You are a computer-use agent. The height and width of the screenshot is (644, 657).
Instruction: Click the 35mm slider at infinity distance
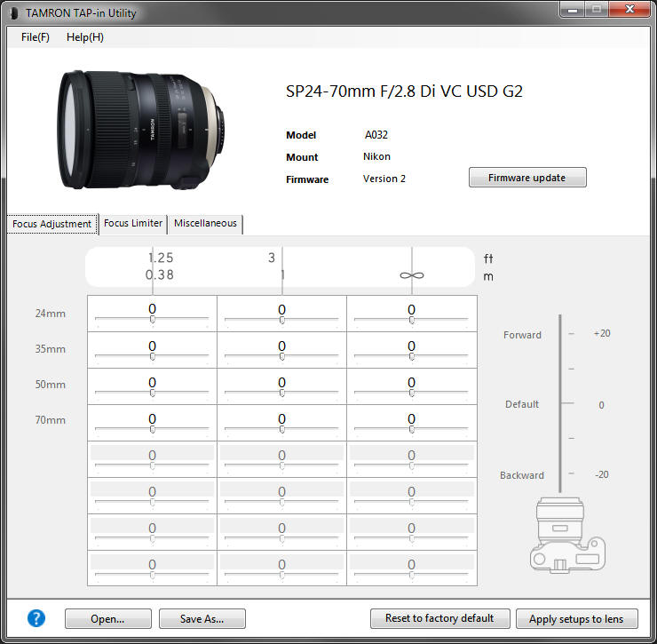(411, 356)
